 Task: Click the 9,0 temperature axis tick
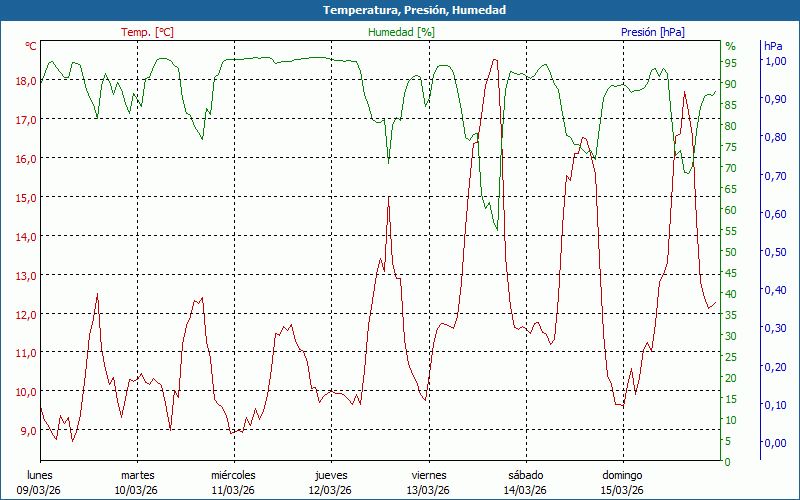(27, 431)
